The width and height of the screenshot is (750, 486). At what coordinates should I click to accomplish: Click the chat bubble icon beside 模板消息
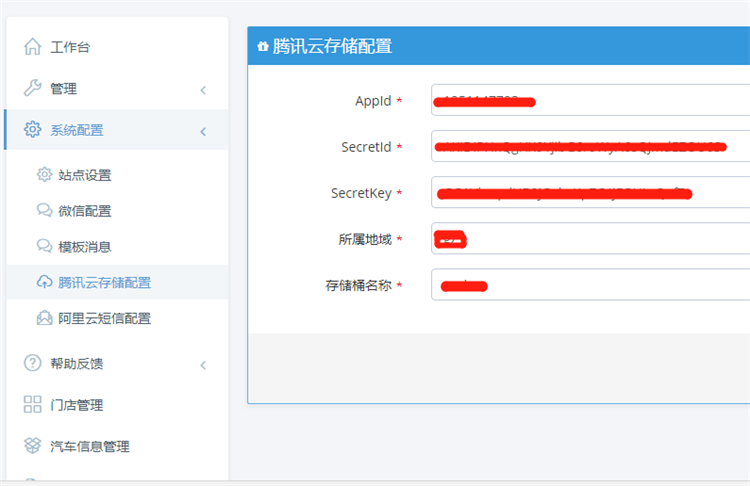click(44, 246)
